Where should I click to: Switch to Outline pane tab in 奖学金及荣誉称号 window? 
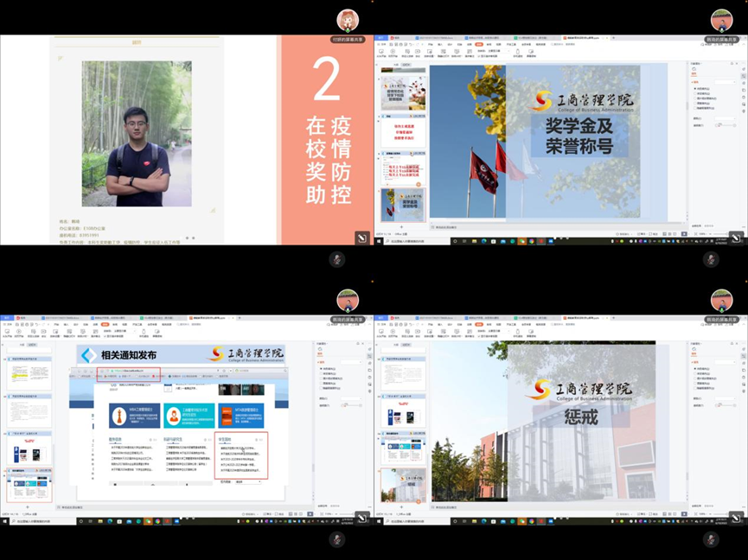(x=396, y=64)
